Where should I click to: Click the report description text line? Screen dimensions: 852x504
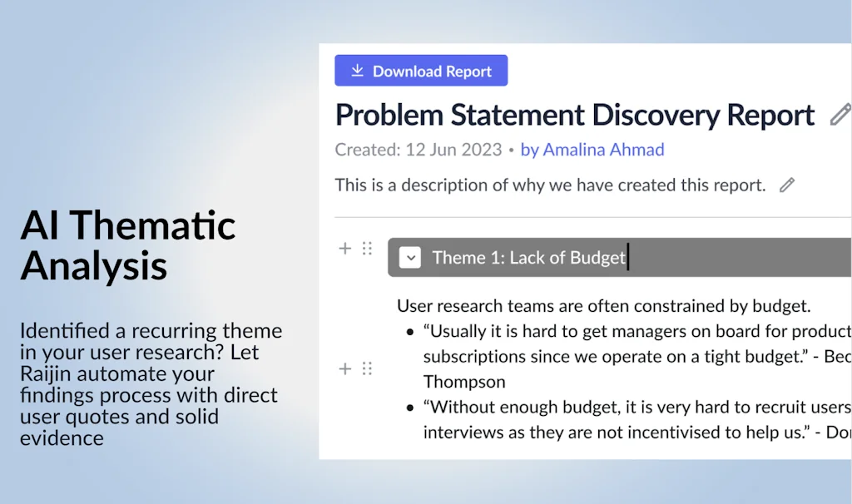click(550, 185)
